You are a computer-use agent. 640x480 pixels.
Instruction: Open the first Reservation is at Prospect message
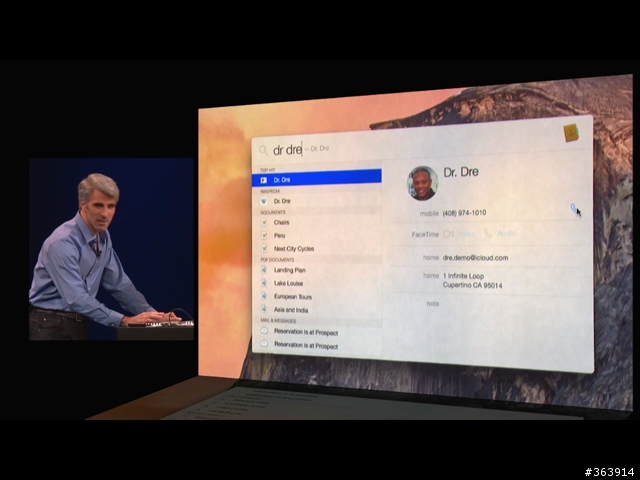pos(317,332)
